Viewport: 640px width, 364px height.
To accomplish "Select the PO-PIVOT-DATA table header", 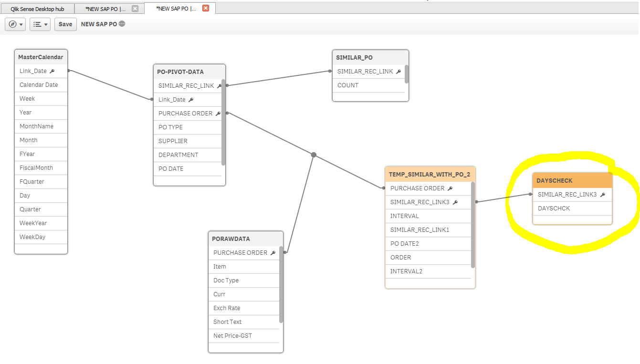I will (x=189, y=72).
